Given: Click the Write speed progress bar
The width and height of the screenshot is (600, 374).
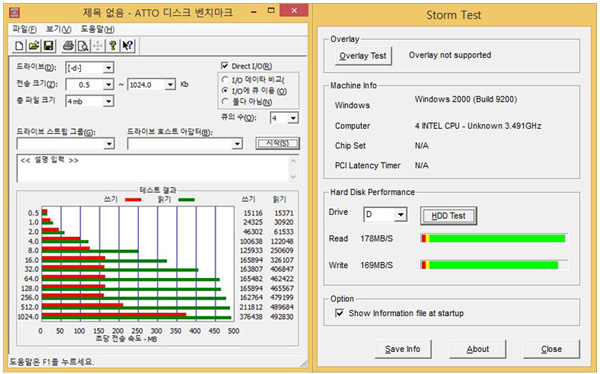Looking at the screenshot, I should [494, 265].
